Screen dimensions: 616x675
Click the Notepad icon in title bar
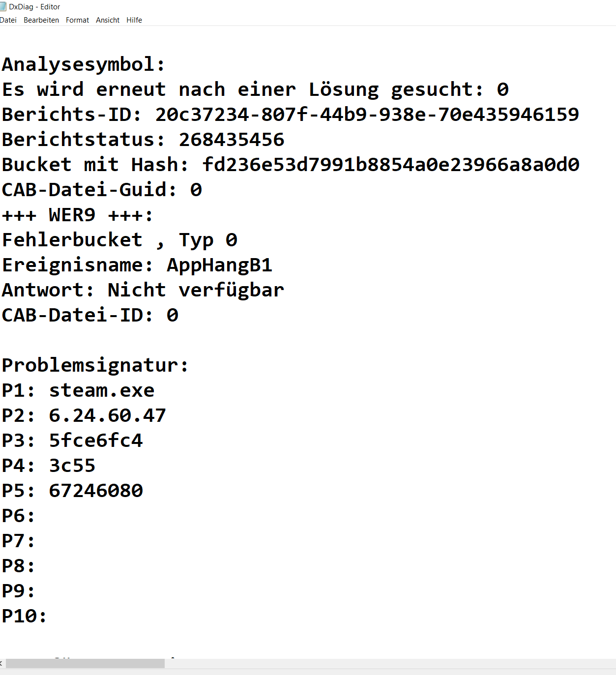click(3, 6)
